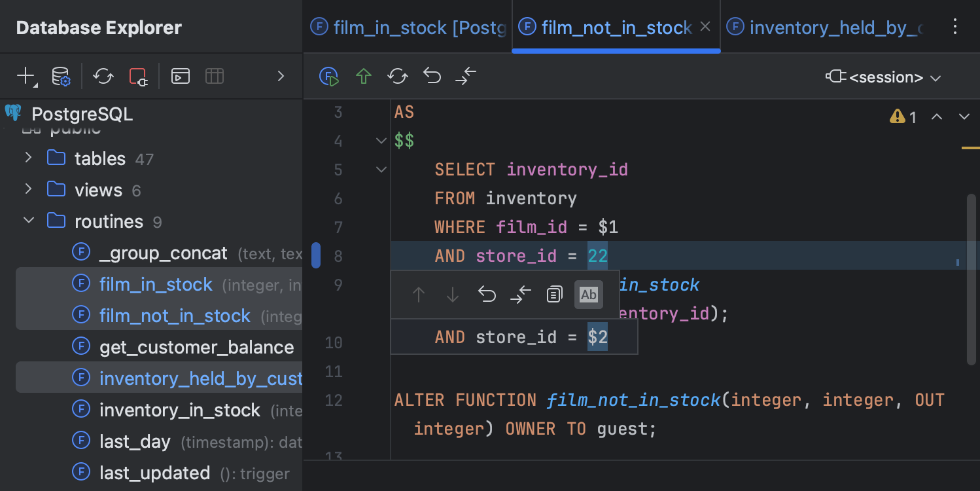This screenshot has width=980, height=491.
Task: Refresh the database objects tree
Action: pyautogui.click(x=103, y=76)
